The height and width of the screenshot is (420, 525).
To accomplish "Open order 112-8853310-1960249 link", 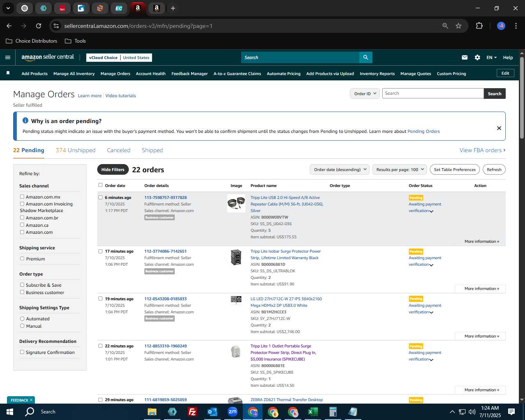I will [x=165, y=346].
